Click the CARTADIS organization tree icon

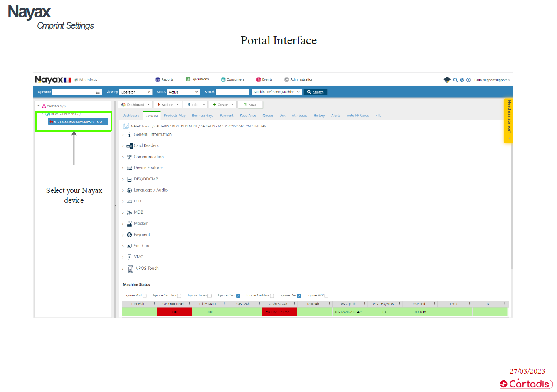44,106
